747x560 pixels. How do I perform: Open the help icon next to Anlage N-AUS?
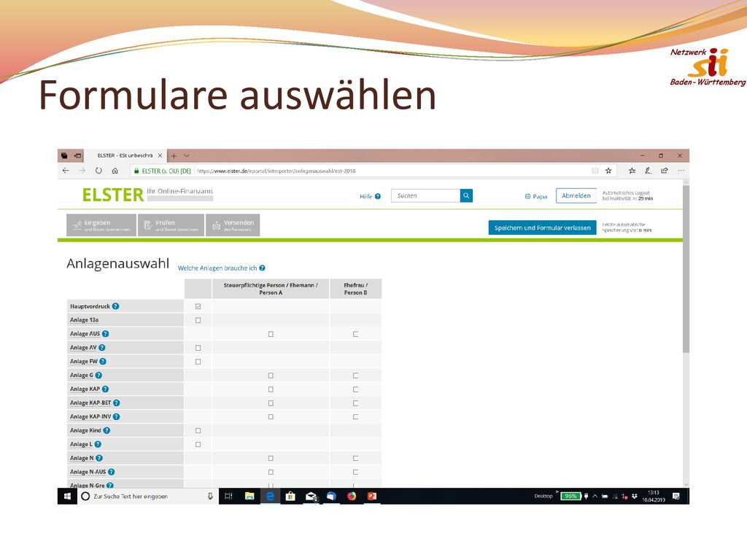[112, 472]
